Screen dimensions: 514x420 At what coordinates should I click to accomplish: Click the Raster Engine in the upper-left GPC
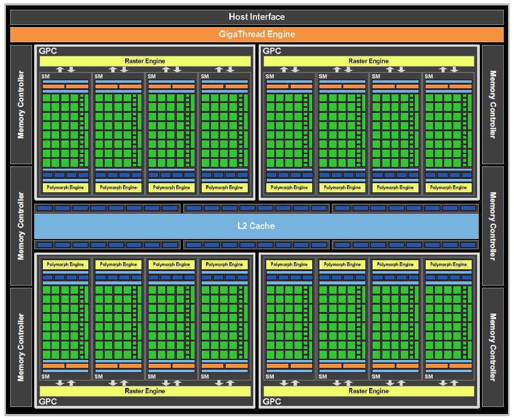(x=145, y=61)
